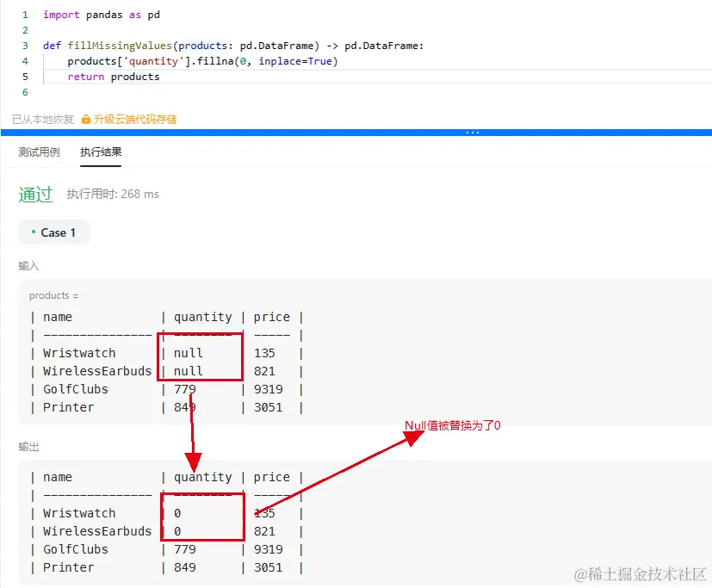Image resolution: width=712 pixels, height=588 pixels.
Task: Click quantity 779 in the output table
Action: click(185, 549)
